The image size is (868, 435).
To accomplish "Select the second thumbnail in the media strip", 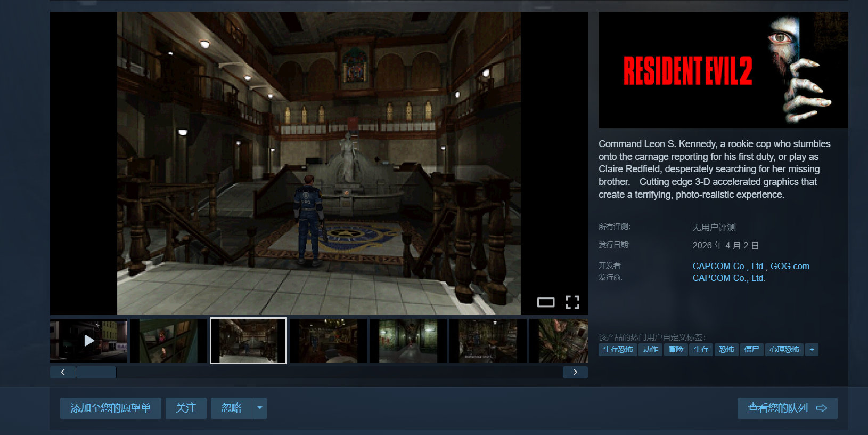I will [168, 341].
